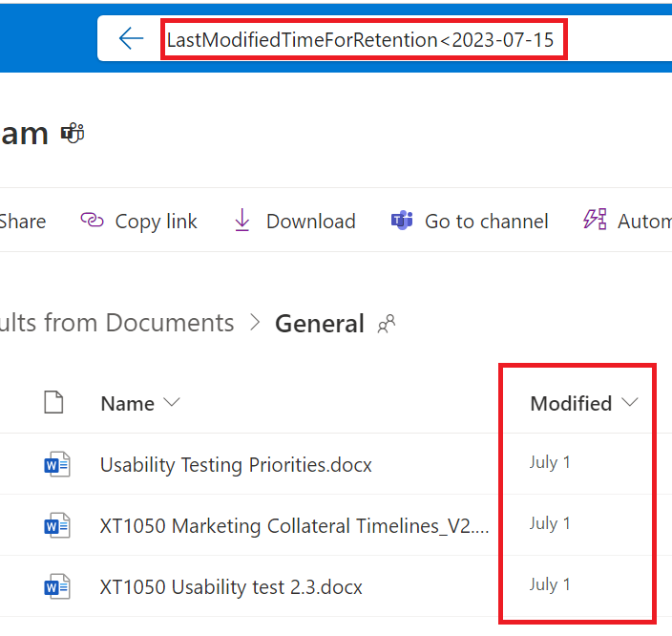The image size is (672, 636).
Task: Click the Teams icon beside team name
Action: 73,133
